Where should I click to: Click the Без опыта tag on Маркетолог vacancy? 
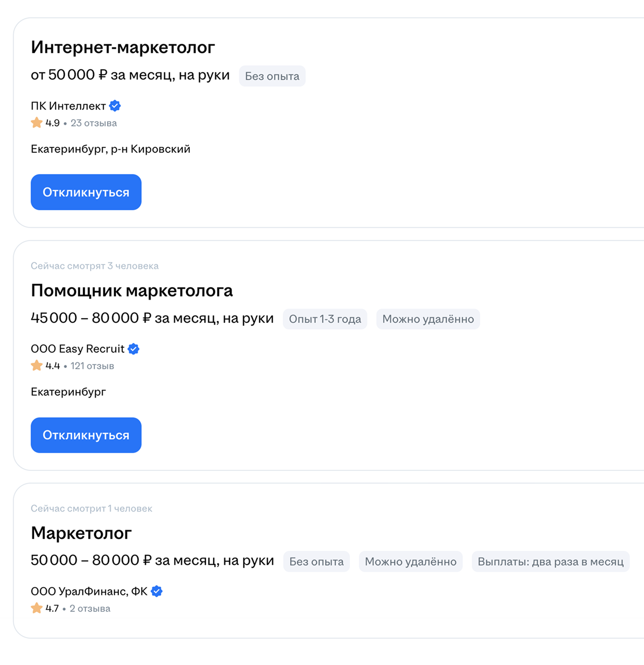tap(316, 562)
